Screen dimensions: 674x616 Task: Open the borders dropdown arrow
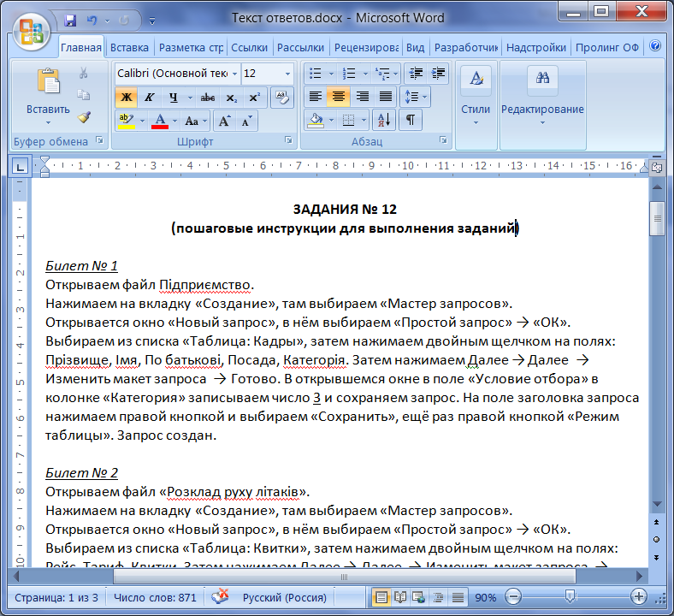(x=364, y=120)
